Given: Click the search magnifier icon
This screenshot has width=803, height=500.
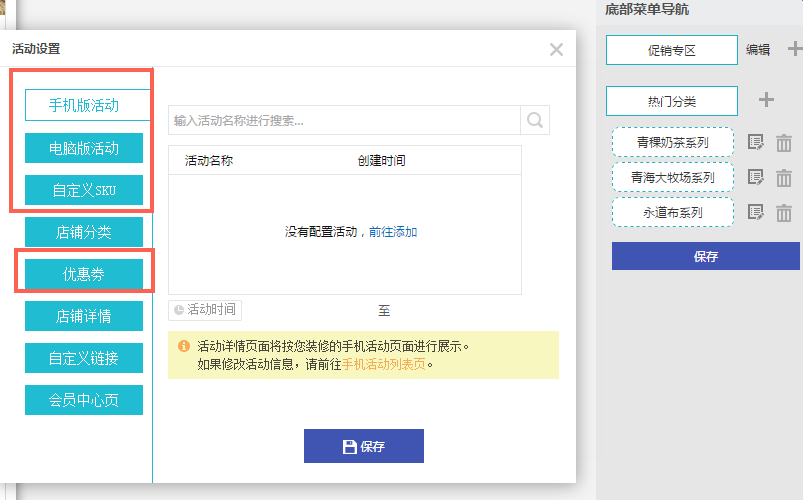Looking at the screenshot, I should coord(535,121).
